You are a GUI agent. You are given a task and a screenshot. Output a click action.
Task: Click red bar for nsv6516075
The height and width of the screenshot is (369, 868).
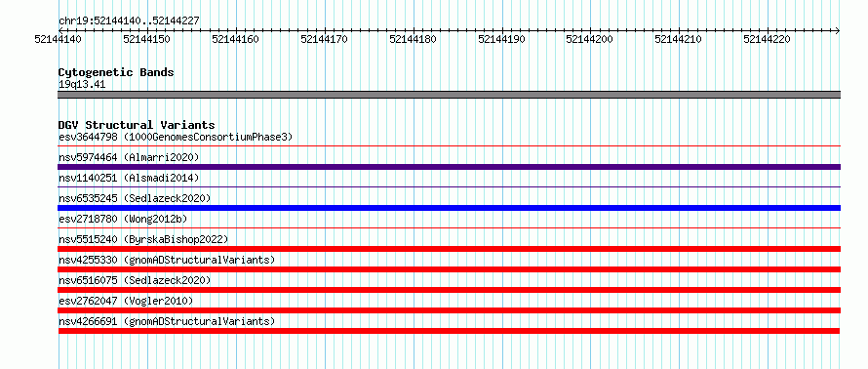coord(449,290)
